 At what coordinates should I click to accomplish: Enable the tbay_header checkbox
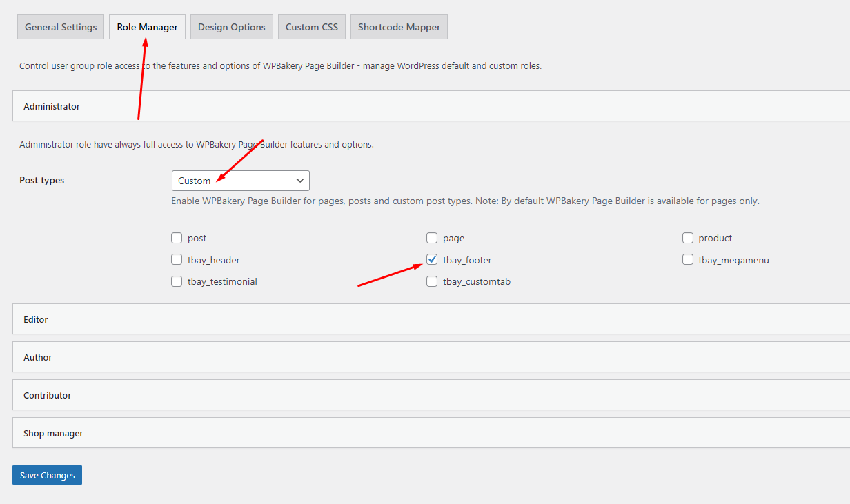(177, 260)
